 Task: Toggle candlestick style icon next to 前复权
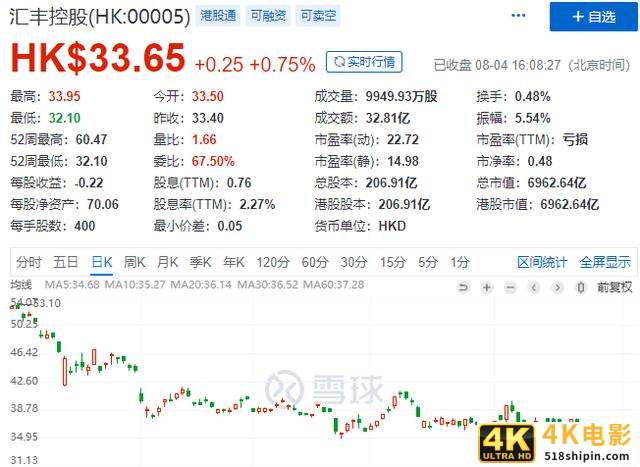(x=581, y=288)
